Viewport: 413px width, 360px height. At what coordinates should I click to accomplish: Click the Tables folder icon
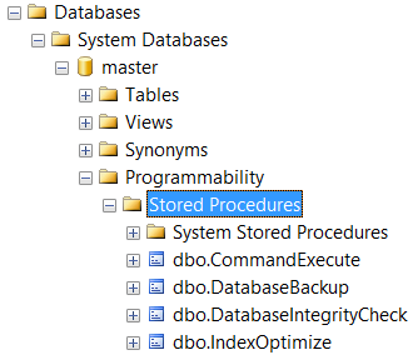108,94
